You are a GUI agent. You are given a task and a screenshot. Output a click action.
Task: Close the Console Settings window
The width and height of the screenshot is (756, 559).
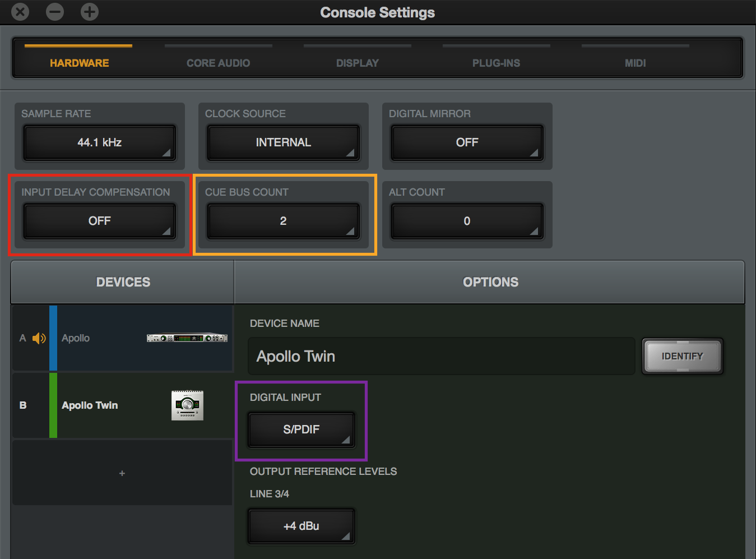pyautogui.click(x=20, y=12)
